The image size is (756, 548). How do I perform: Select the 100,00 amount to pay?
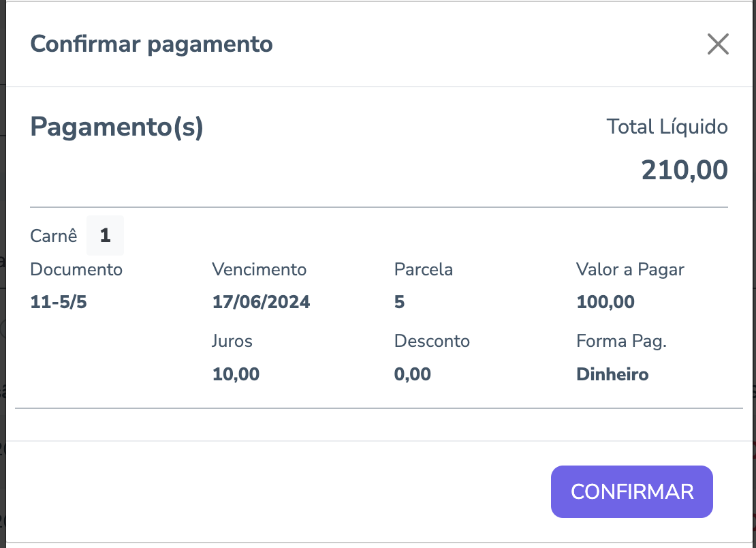(x=605, y=302)
